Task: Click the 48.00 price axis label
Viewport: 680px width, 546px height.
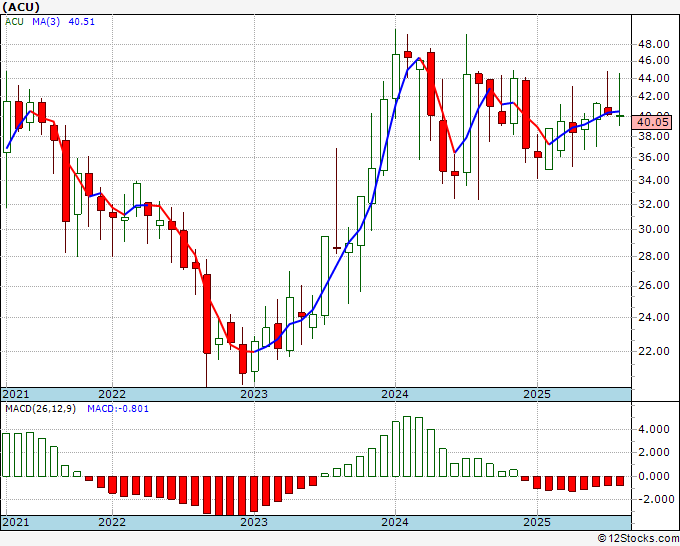Action: click(653, 44)
